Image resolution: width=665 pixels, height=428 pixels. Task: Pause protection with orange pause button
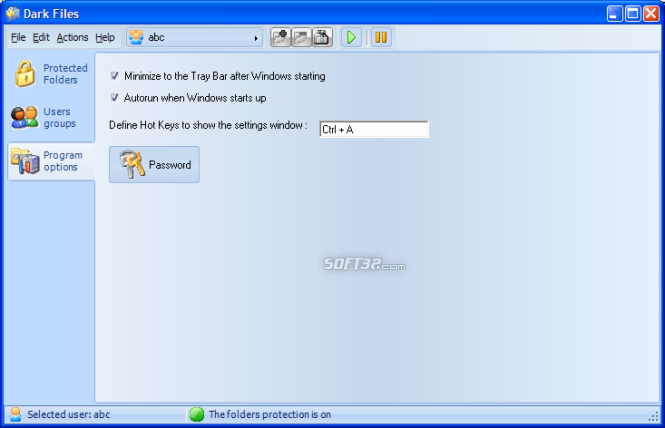(381, 37)
